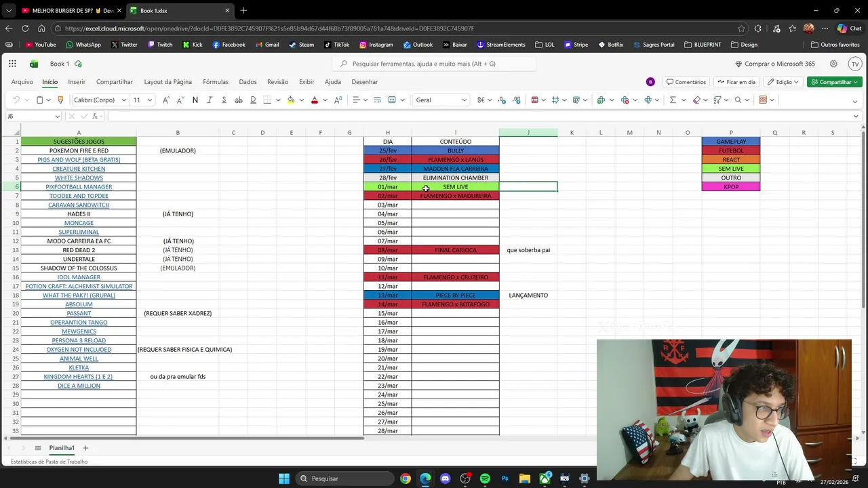Open the Arquivo menu
This screenshot has width=868, height=488.
click(22, 82)
